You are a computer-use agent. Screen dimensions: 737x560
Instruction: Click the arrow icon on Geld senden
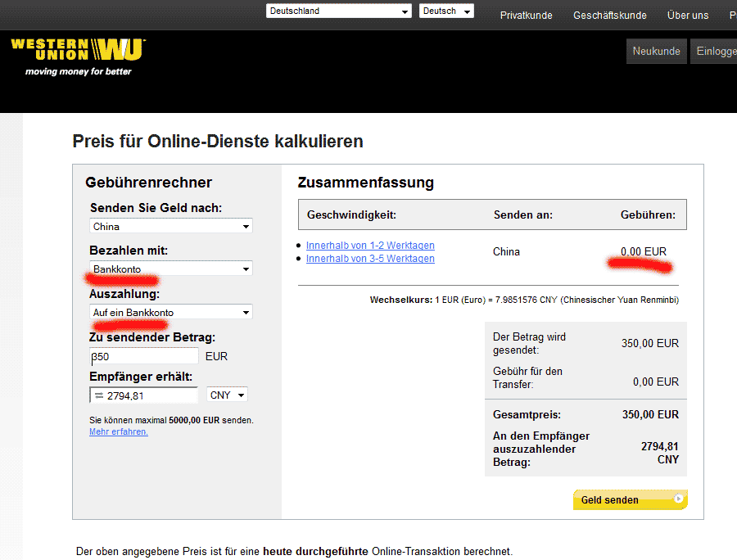678,499
